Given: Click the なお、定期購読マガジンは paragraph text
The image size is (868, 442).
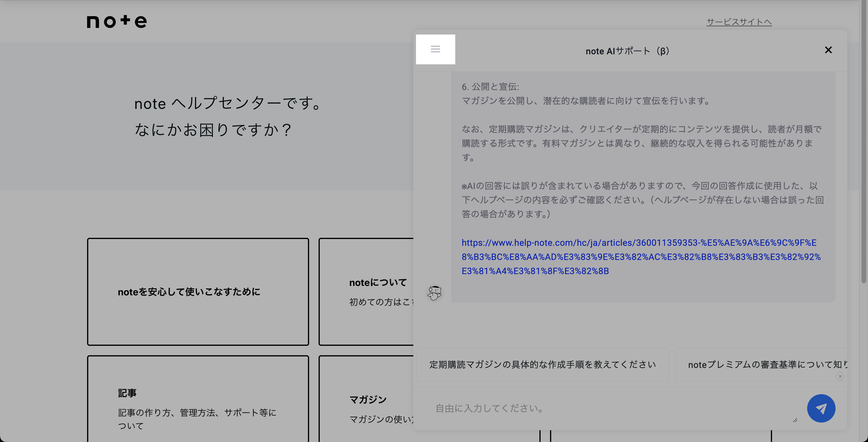Looking at the screenshot, I should [x=642, y=143].
